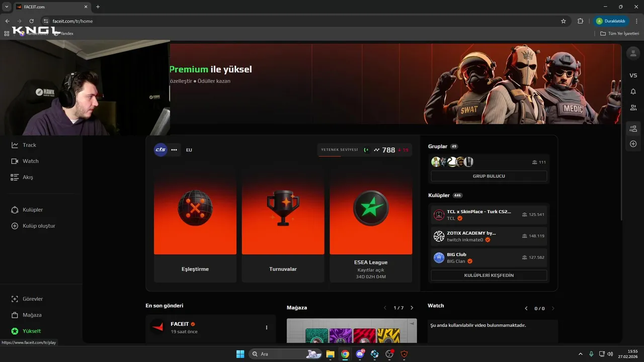Click the KULÜPLERİ KEŞFEDİN button
The height and width of the screenshot is (362, 644).
[x=489, y=275]
